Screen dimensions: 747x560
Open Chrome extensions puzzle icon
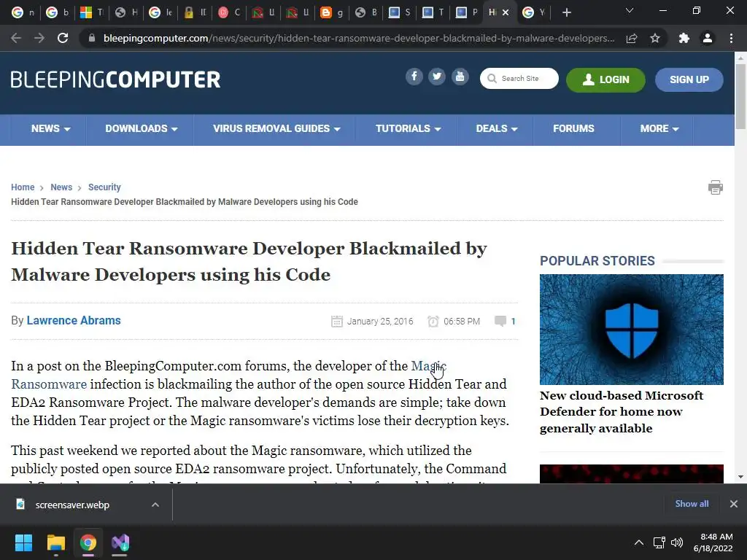tap(684, 38)
